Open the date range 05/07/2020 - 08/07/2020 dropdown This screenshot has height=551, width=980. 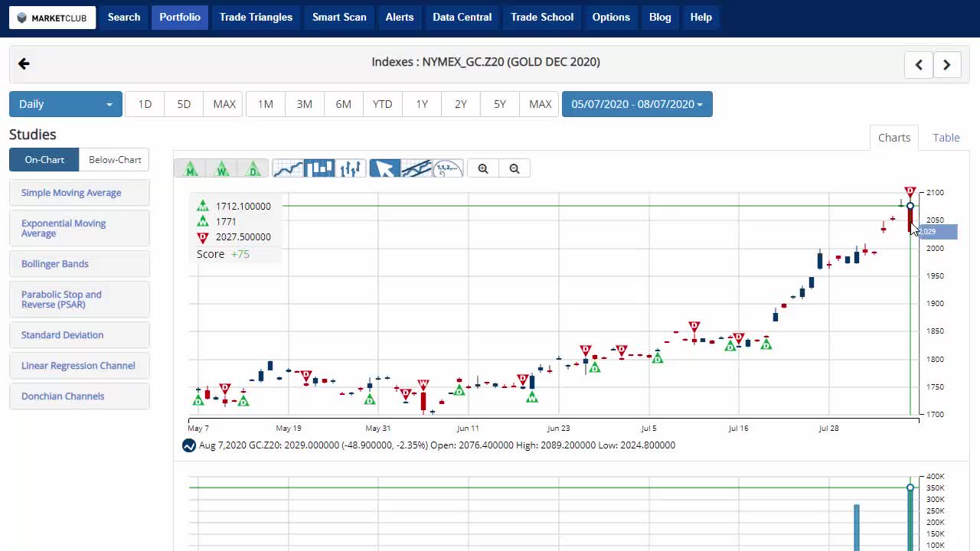tap(637, 104)
